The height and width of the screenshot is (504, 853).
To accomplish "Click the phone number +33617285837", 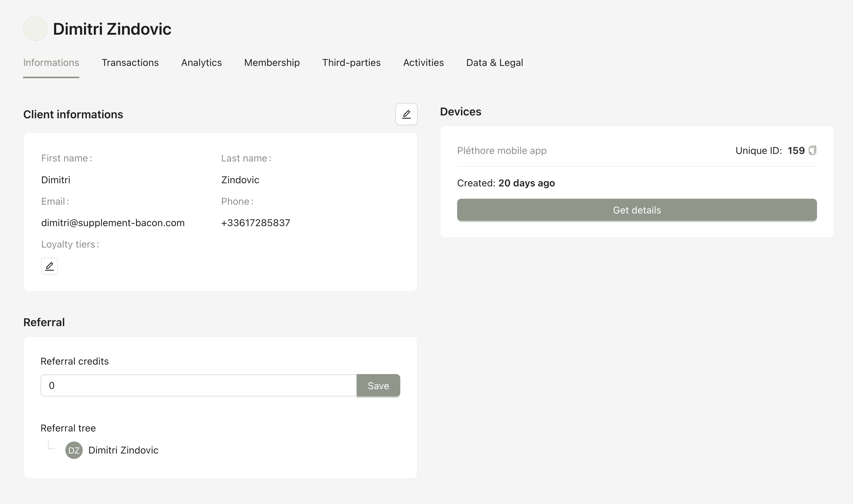I will pos(255,223).
